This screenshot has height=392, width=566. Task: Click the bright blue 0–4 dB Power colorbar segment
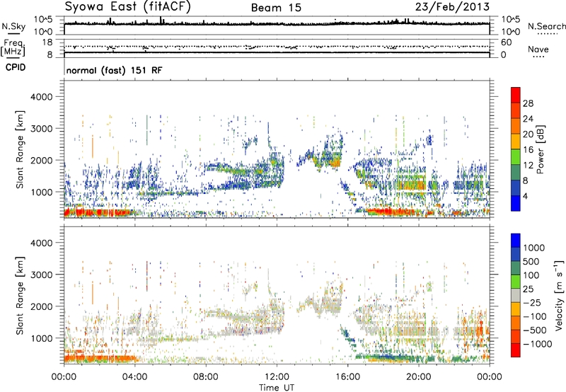click(516, 203)
